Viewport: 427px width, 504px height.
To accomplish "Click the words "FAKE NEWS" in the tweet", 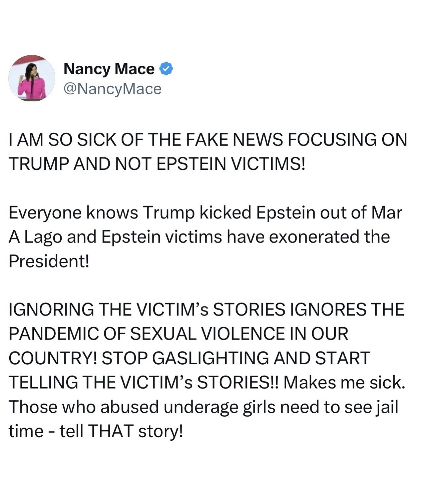I will 234,139.
